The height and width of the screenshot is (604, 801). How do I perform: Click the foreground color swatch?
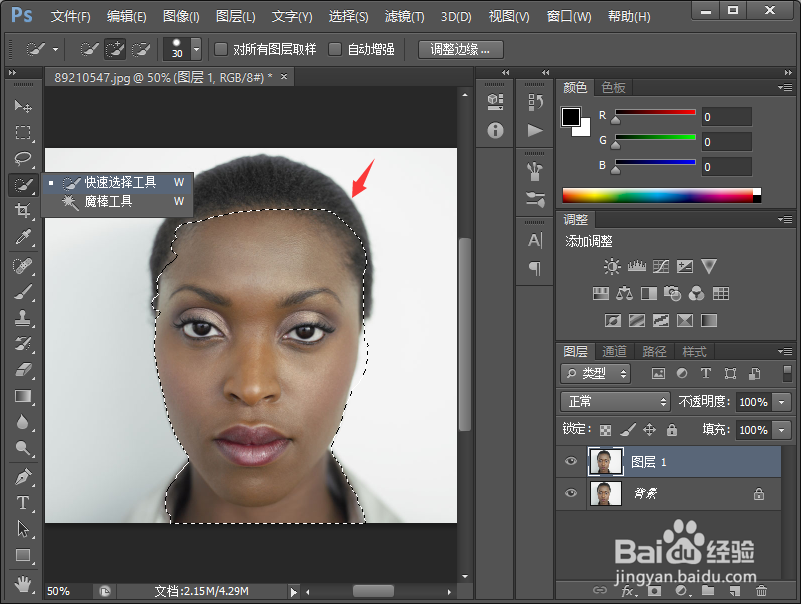570,117
